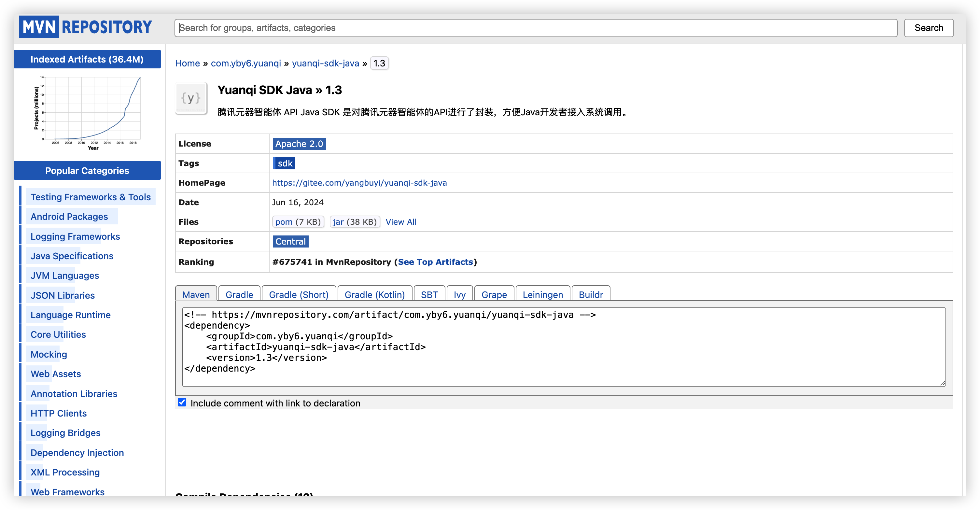Click the Indexed Artifacts (36.4M) header
The height and width of the screenshot is (510, 980).
coord(88,59)
